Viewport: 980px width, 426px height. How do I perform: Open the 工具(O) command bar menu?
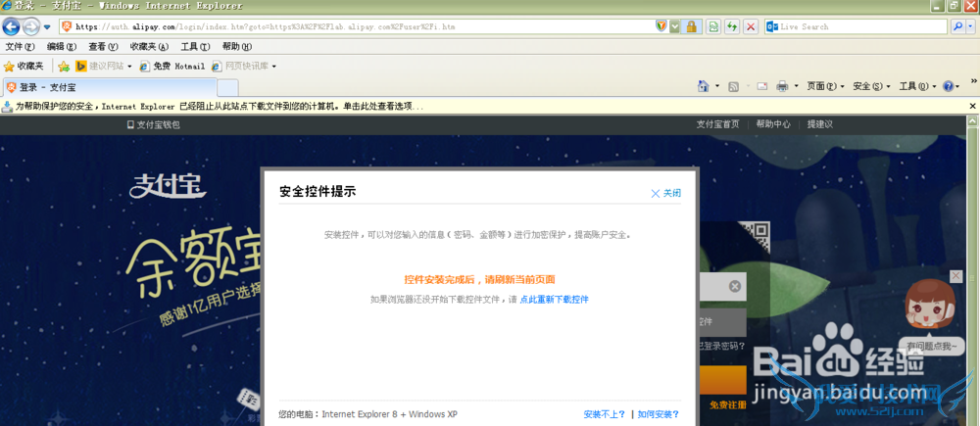pyautogui.click(x=918, y=86)
